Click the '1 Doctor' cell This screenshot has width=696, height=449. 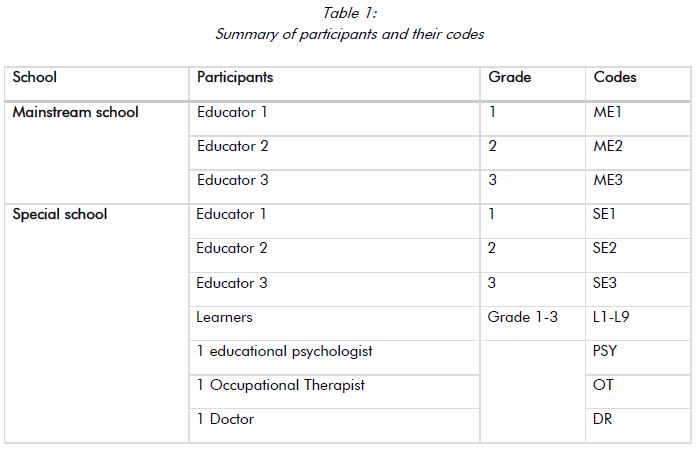[x=225, y=419]
